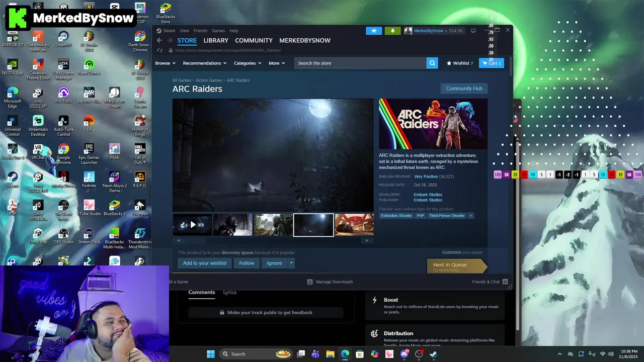Open Streamlabs Desktop shortcut
Image resolution: width=644 pixels, height=362 pixels.
(38, 126)
